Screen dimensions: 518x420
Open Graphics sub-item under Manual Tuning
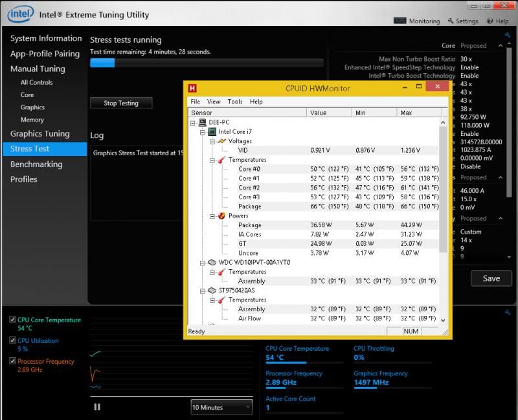32,107
